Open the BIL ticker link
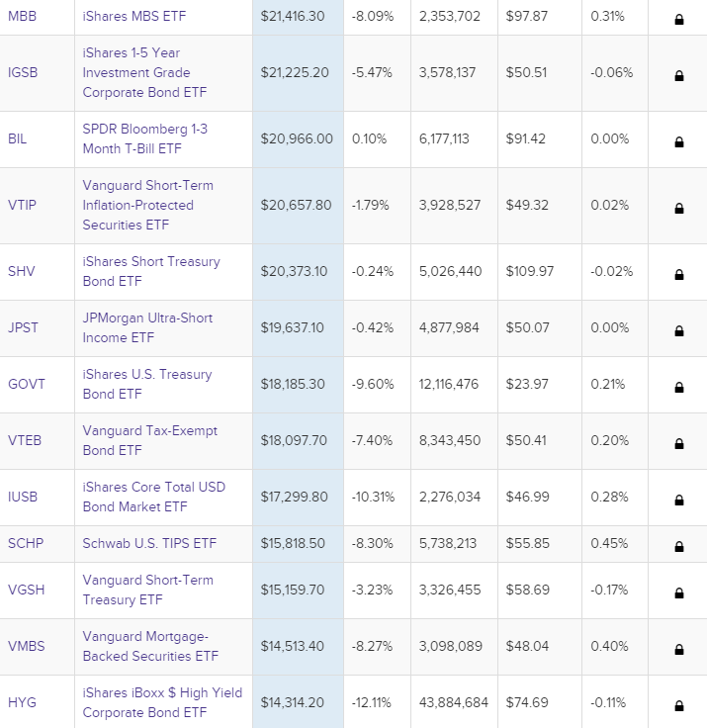 click(17, 138)
